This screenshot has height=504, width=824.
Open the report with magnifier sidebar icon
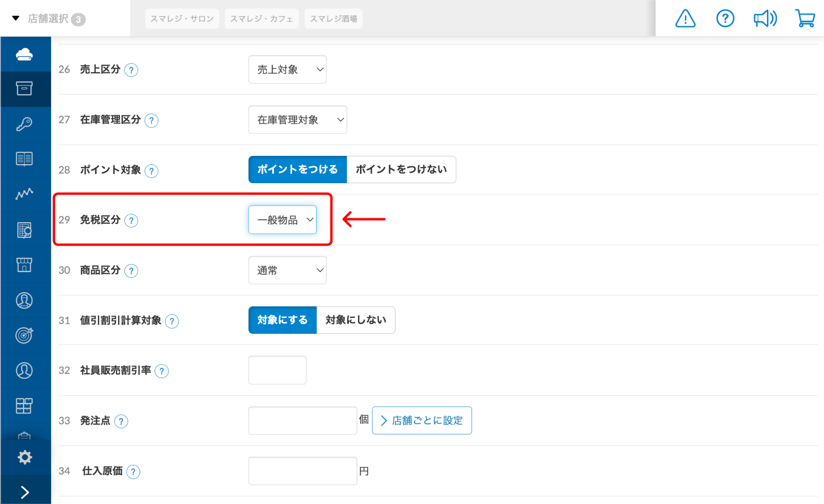[x=24, y=230]
